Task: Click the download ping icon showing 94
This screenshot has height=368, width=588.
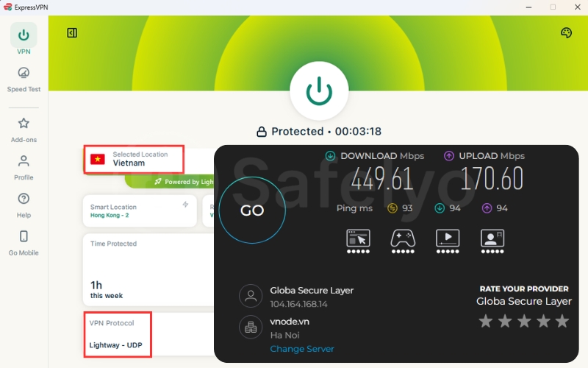Action: click(x=440, y=208)
